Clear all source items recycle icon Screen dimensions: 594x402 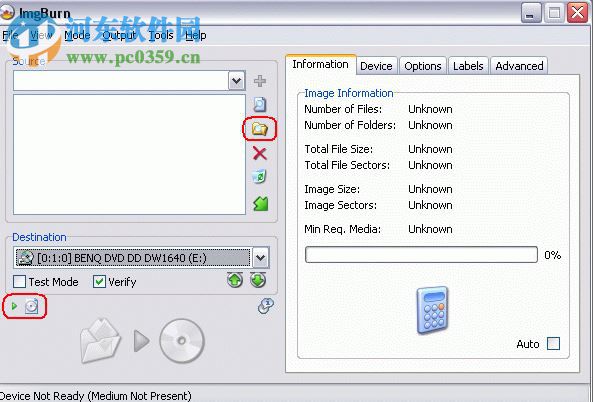(259, 177)
